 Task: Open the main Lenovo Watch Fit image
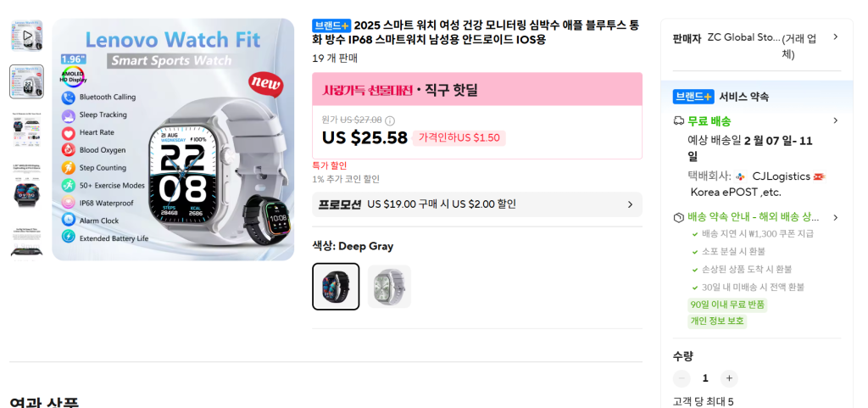point(173,139)
